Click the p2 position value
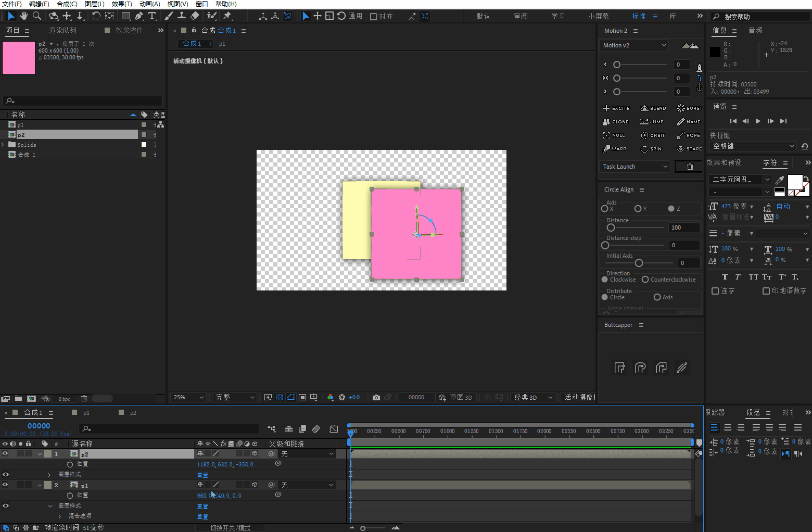The height and width of the screenshot is (532, 812). coord(225,464)
